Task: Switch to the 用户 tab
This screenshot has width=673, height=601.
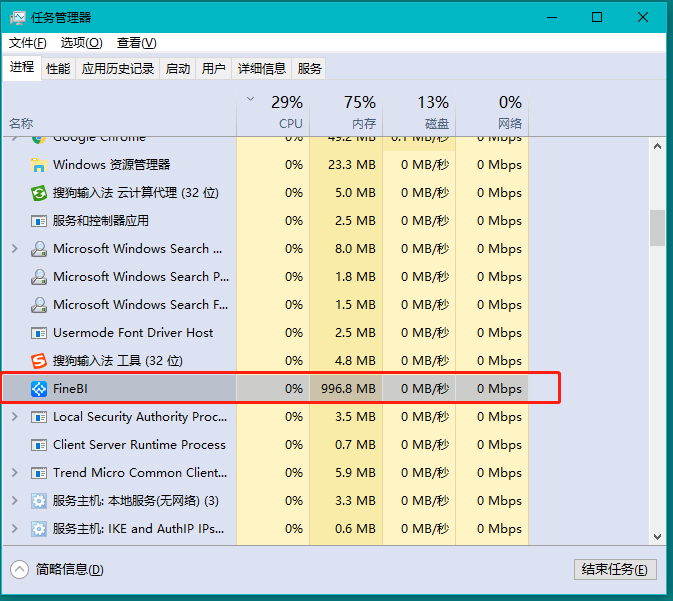Action: pyautogui.click(x=213, y=69)
